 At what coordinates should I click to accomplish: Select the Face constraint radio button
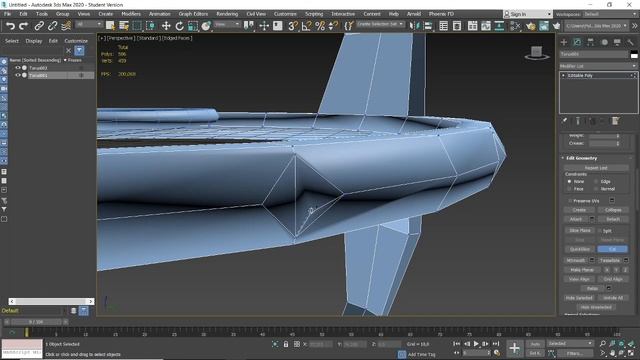click(569, 189)
